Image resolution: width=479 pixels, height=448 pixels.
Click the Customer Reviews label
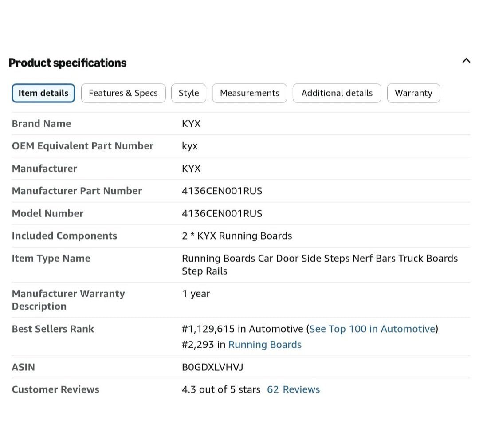[x=55, y=389]
